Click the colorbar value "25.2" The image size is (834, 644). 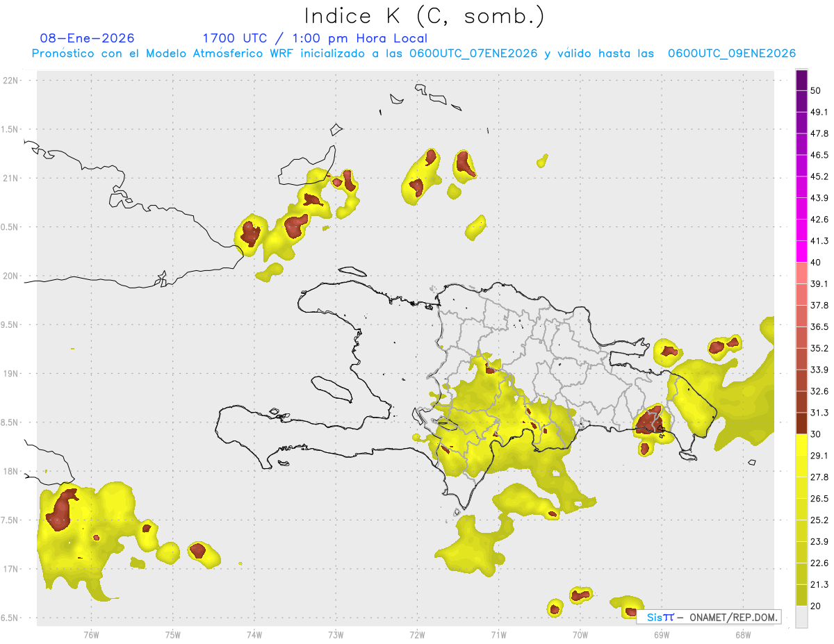(x=819, y=520)
